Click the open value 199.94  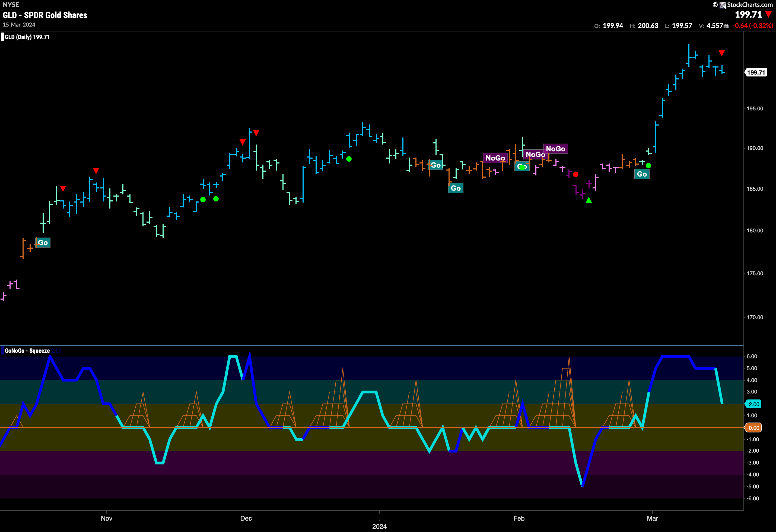click(x=613, y=26)
